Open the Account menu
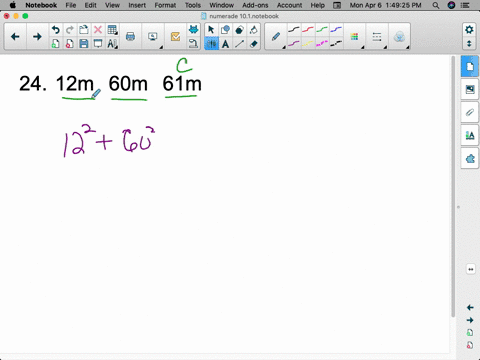Image resolution: width=480 pixels, height=360 pixels. [289, 5]
